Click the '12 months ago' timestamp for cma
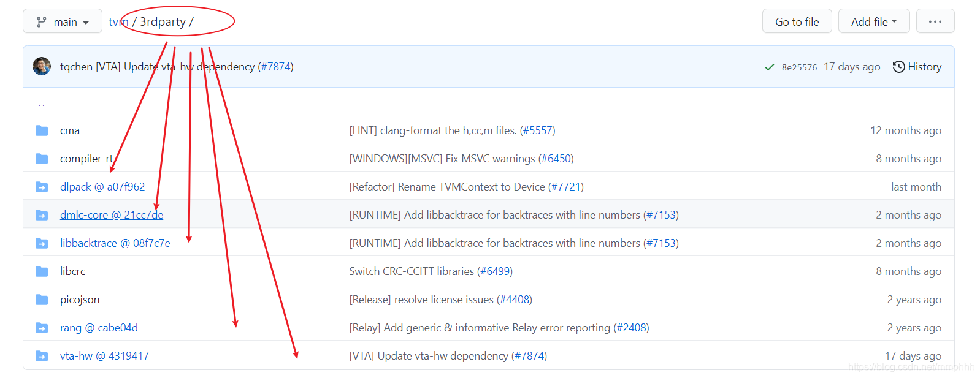Screen dimensions: 980x378 pos(906,130)
